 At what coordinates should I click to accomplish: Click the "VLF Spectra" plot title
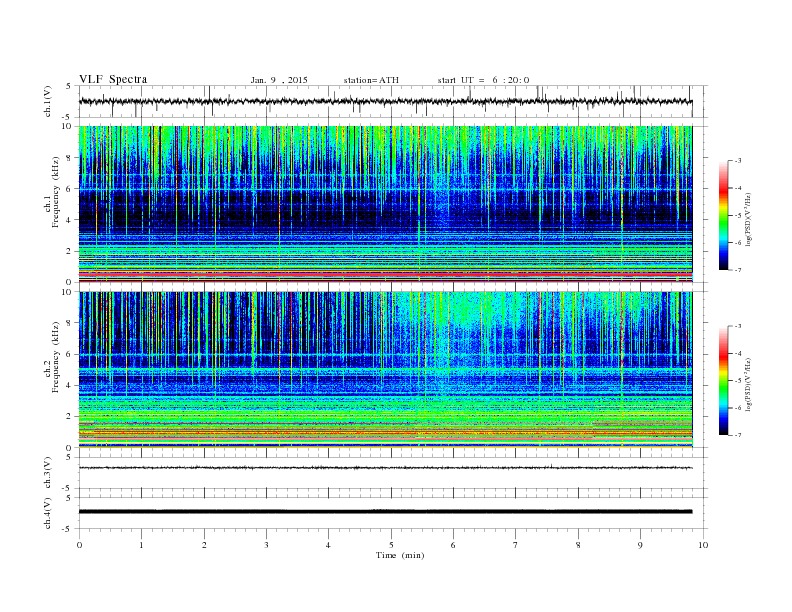[x=113, y=79]
